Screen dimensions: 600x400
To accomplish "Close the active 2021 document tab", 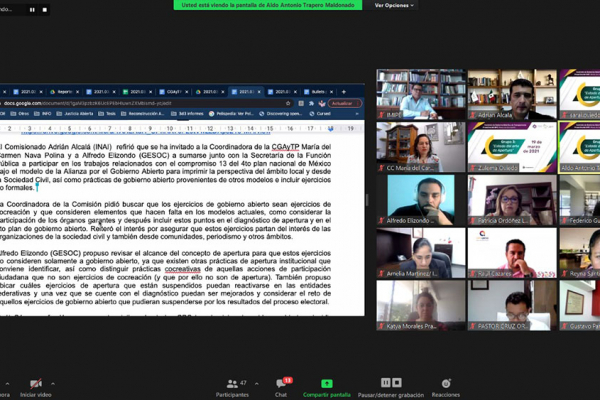I will tap(259, 92).
